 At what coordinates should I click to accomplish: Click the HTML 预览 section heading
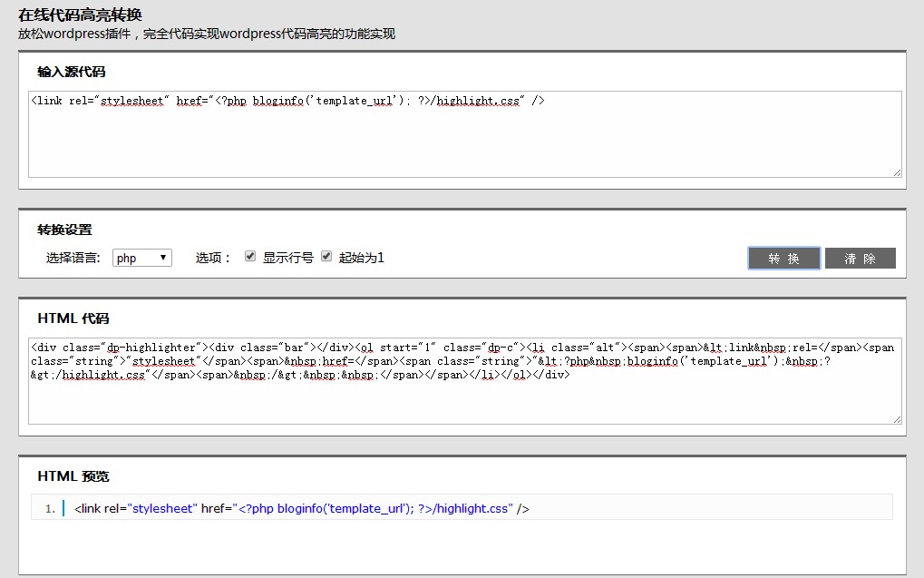point(73,476)
